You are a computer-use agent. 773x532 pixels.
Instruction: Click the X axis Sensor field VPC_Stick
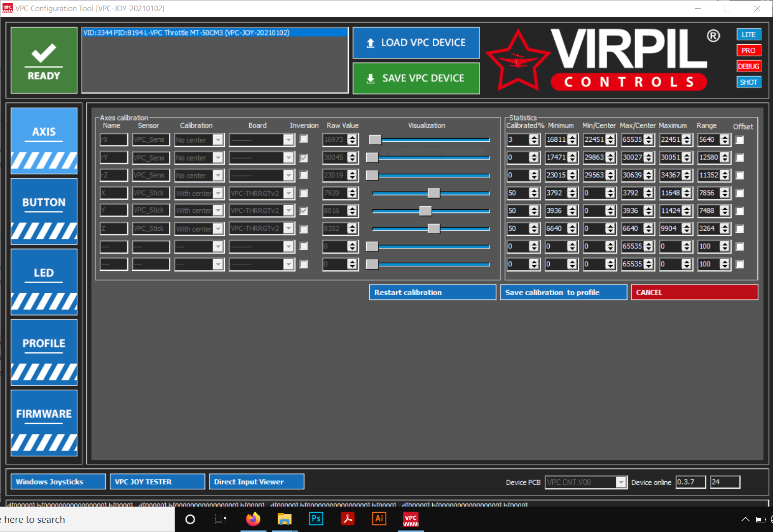click(151, 193)
